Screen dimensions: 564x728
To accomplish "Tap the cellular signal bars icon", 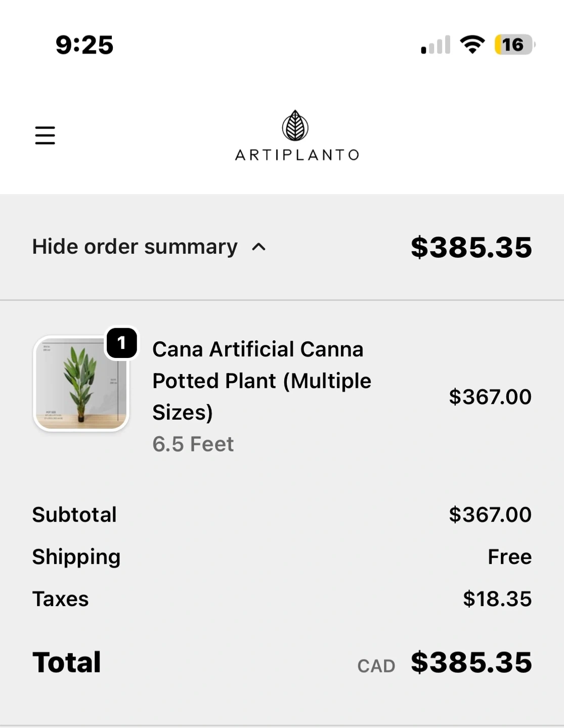I will [x=436, y=45].
